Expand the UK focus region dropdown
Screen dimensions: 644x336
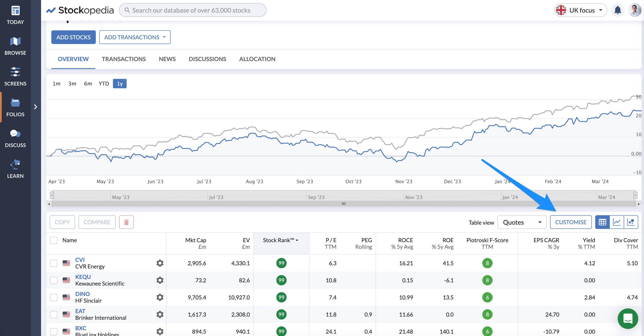[x=580, y=10]
